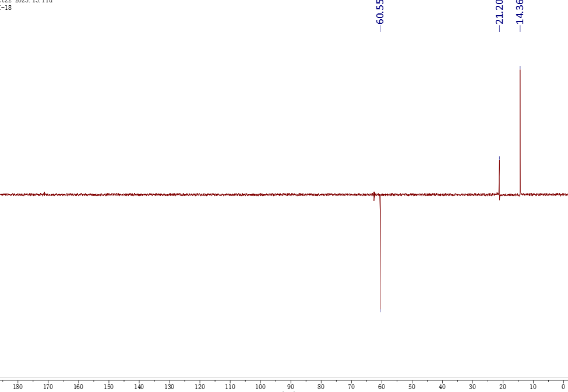
Task: Click the 60.55 peak label
Action: 380,13
